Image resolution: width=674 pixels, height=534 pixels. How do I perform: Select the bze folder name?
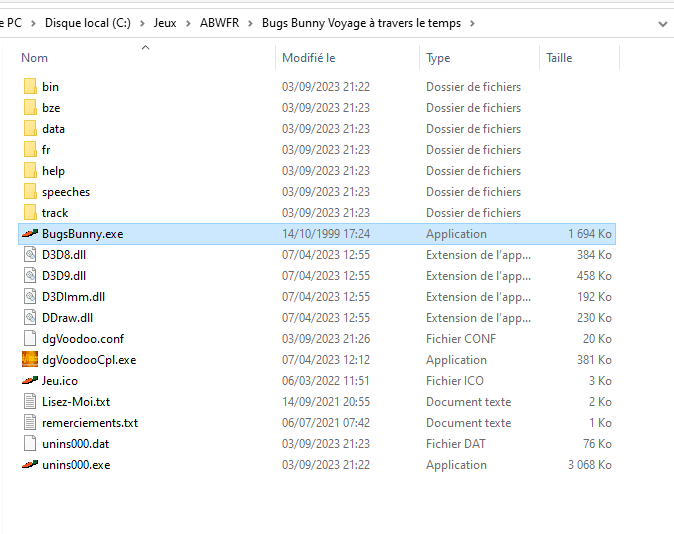point(51,108)
